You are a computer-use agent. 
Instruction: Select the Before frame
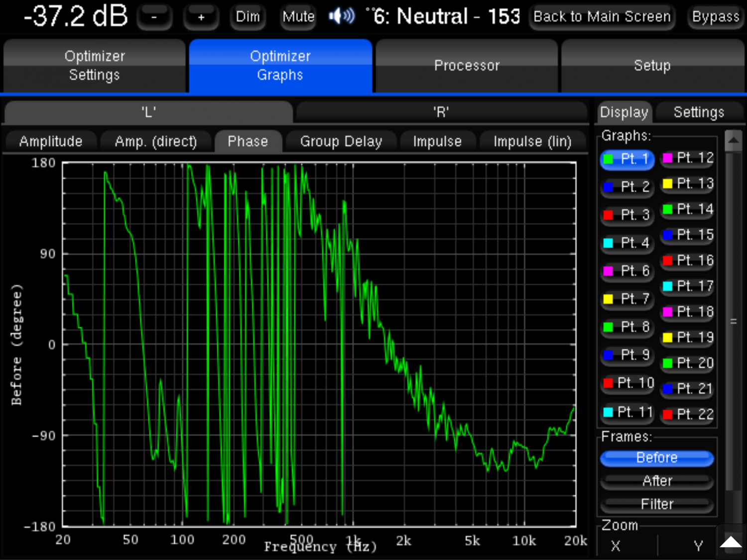click(x=657, y=458)
